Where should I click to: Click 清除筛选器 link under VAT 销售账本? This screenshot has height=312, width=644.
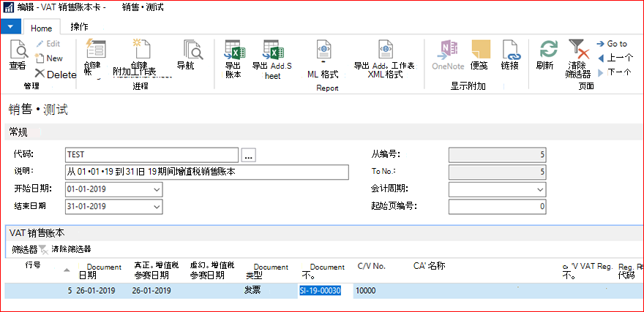(71, 249)
